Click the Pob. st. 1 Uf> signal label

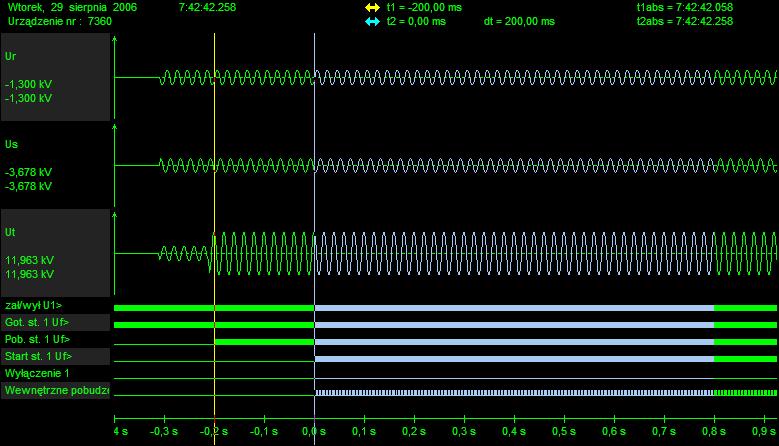37,339
